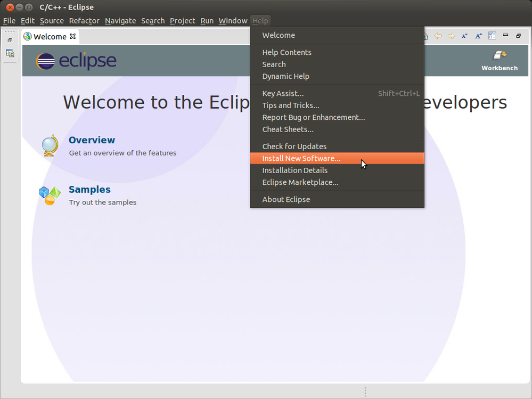532x399 pixels.
Task: Select the C/C++ perspective icon in sidebar
Action: click(x=10, y=53)
